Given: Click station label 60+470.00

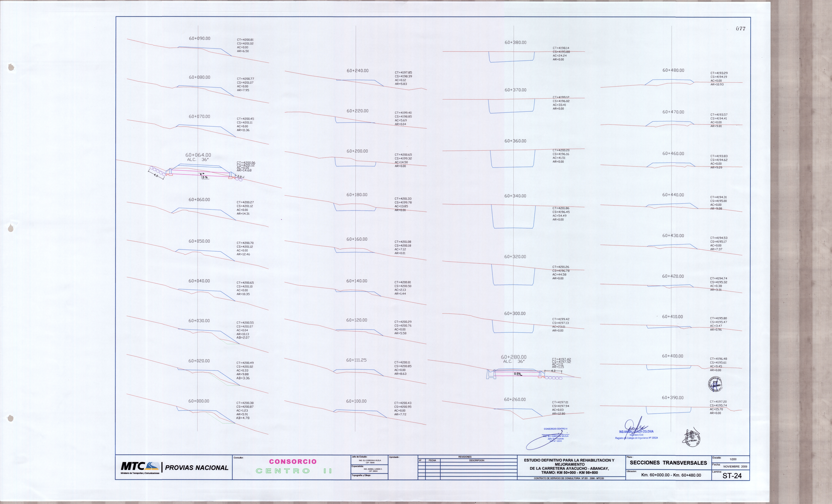Looking at the screenshot, I should point(673,112).
